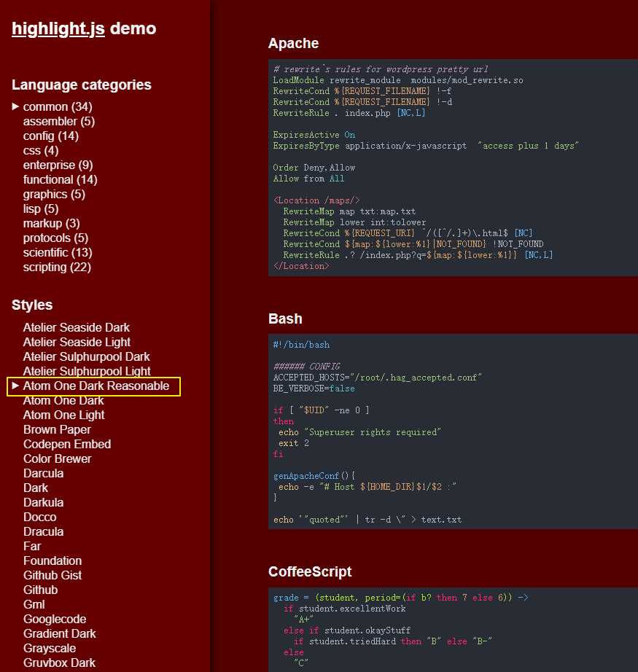Select the scripting (22) category
The image size is (638, 672).
click(x=57, y=267)
